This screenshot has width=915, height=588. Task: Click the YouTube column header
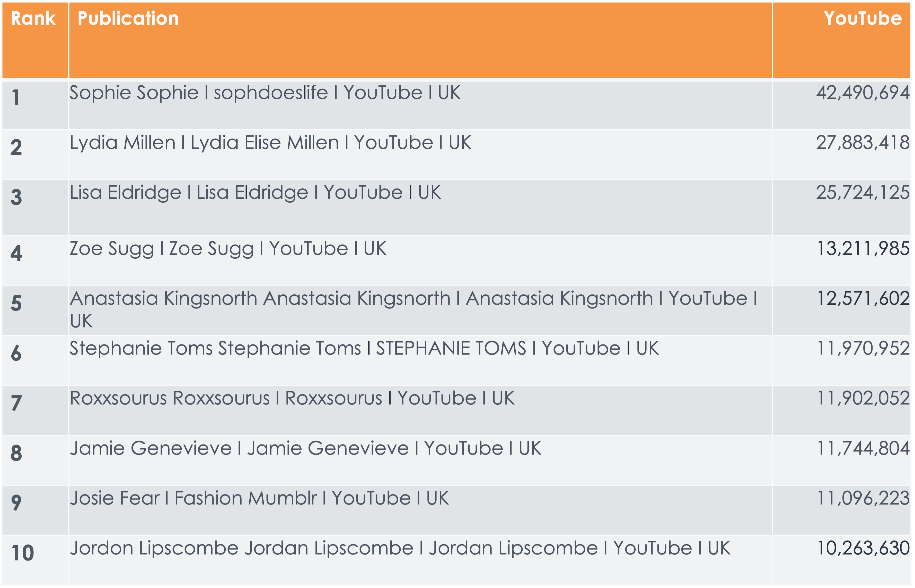tap(863, 18)
